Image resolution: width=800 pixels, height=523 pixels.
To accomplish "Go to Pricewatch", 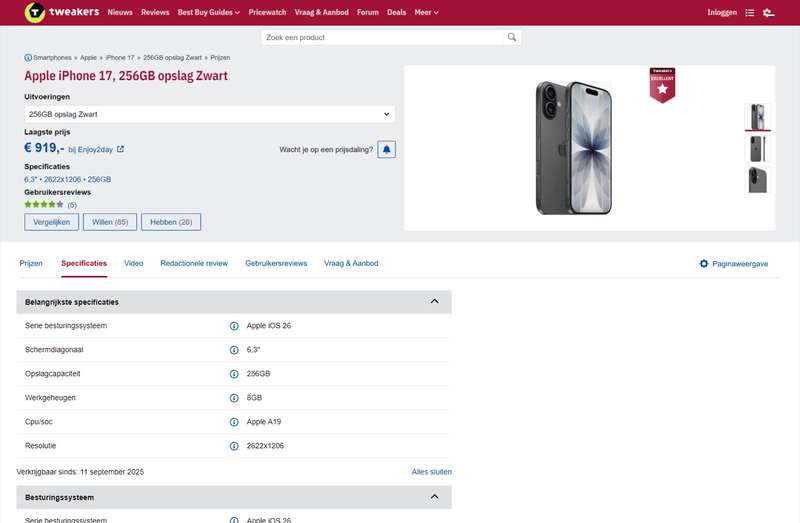I will coord(267,12).
